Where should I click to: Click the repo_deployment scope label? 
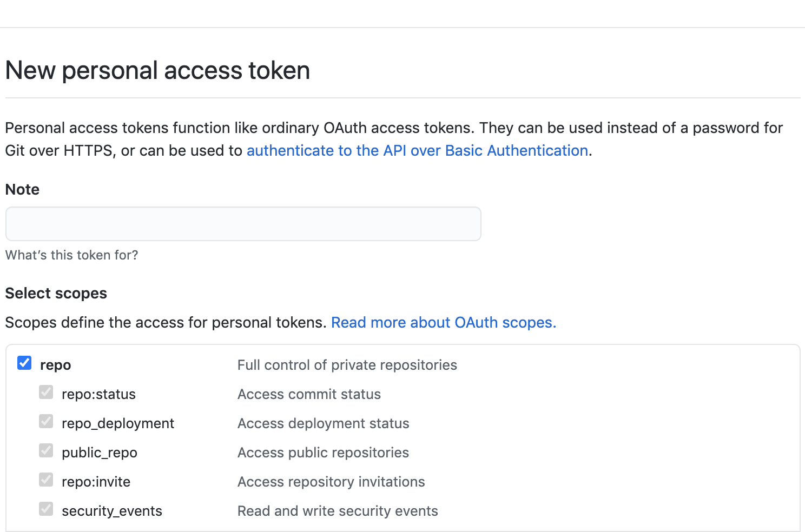(x=118, y=423)
